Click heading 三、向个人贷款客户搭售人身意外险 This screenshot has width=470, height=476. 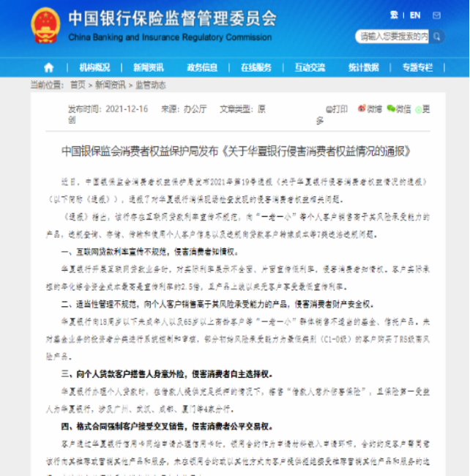point(167,374)
